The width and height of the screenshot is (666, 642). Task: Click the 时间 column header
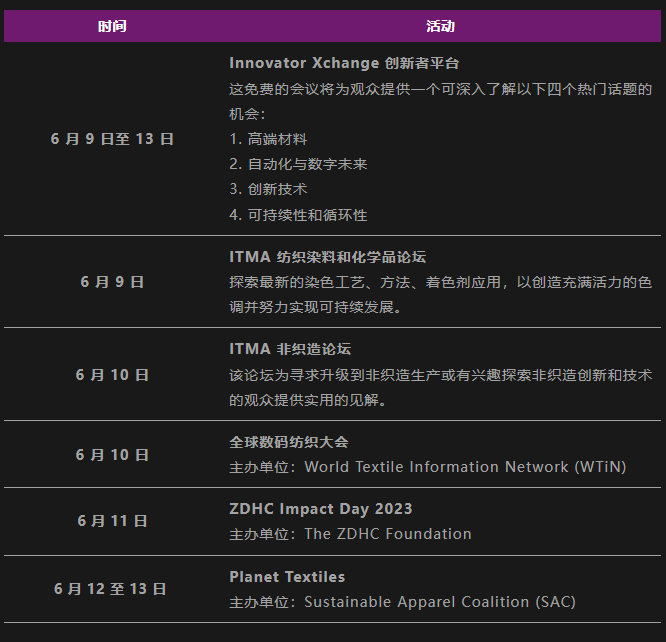[112, 26]
